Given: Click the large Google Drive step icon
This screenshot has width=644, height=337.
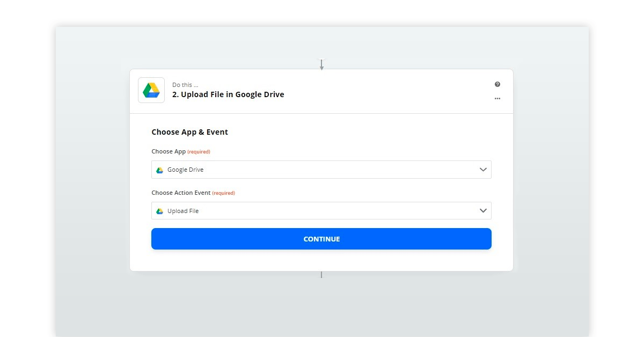Looking at the screenshot, I should click(151, 90).
